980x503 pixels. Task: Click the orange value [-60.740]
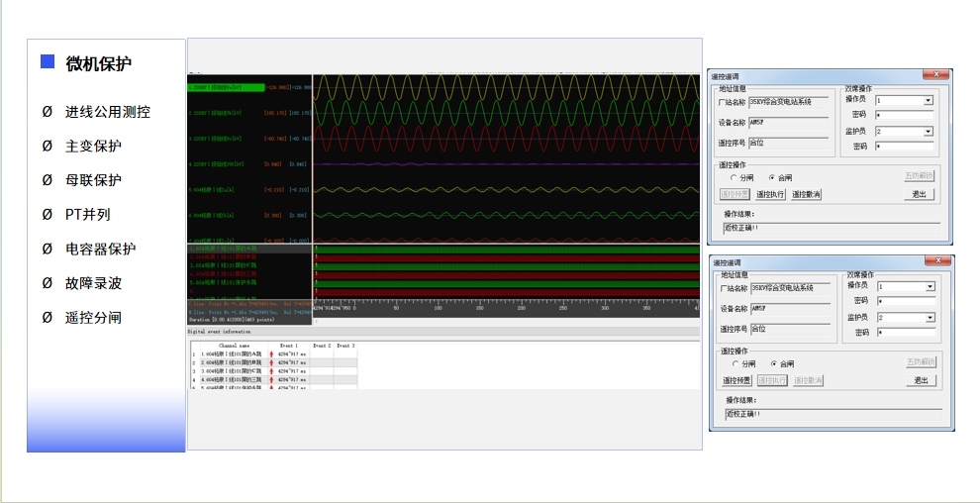pyautogui.click(x=275, y=139)
